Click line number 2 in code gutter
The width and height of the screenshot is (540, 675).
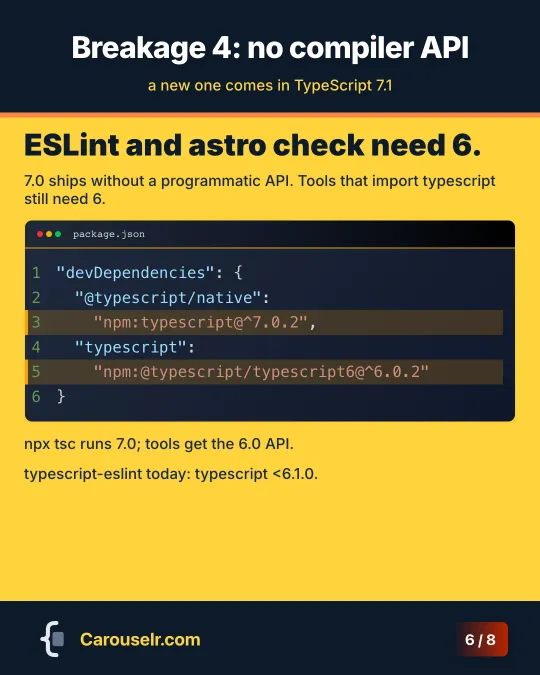(36, 297)
